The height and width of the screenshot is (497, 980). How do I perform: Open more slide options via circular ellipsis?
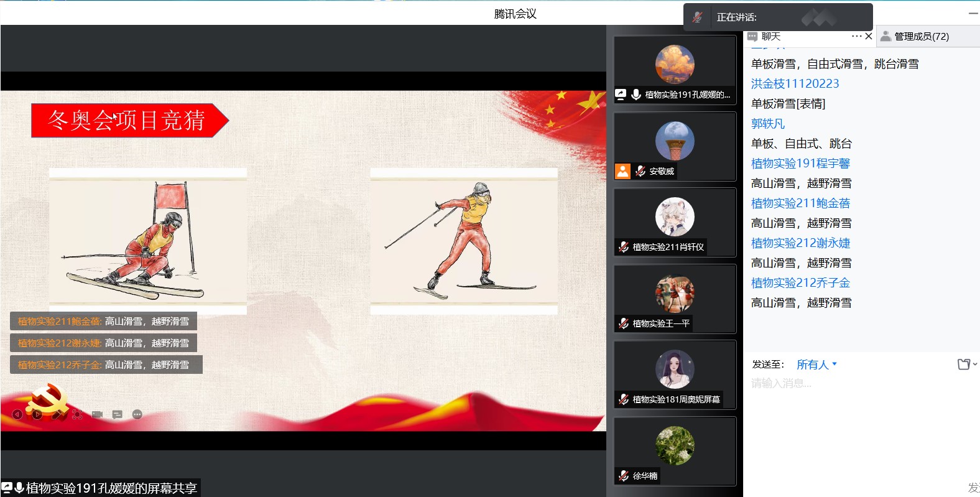click(x=137, y=414)
